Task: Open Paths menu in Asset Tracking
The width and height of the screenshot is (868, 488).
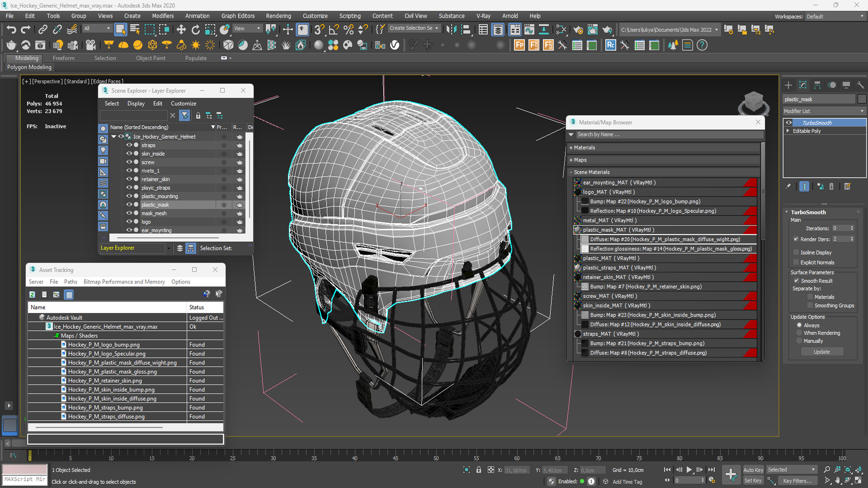Action: (x=71, y=282)
